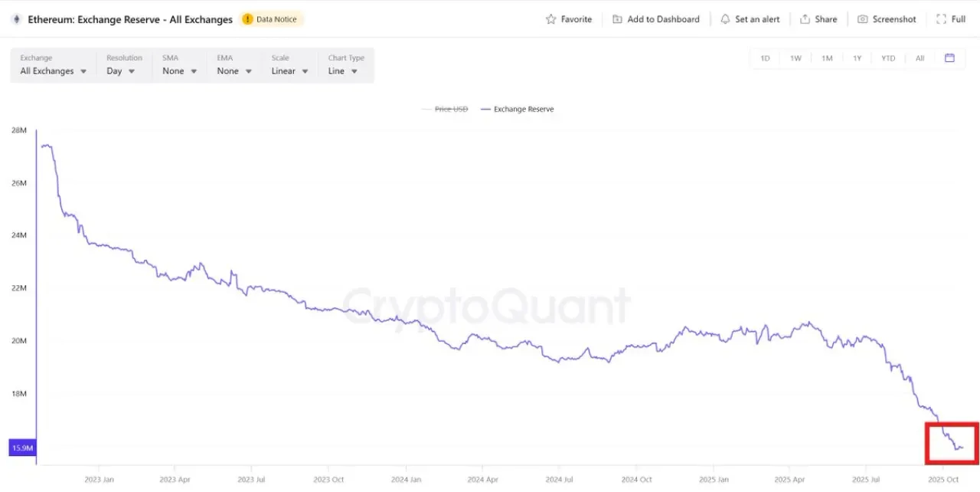The height and width of the screenshot is (492, 980).
Task: Click the 2023 Jan x-axis label
Action: [99, 480]
